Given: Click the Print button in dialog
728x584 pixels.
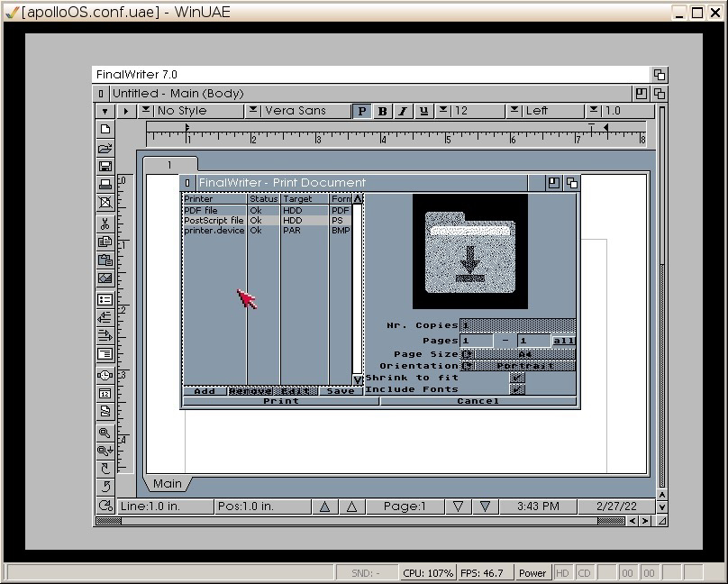Looking at the screenshot, I should tap(281, 401).
